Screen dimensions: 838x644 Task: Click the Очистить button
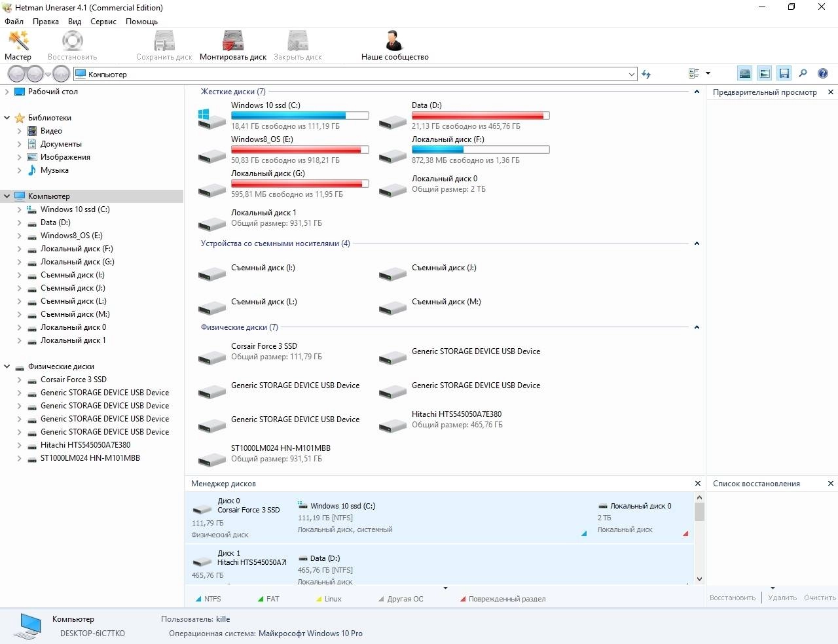pos(820,598)
